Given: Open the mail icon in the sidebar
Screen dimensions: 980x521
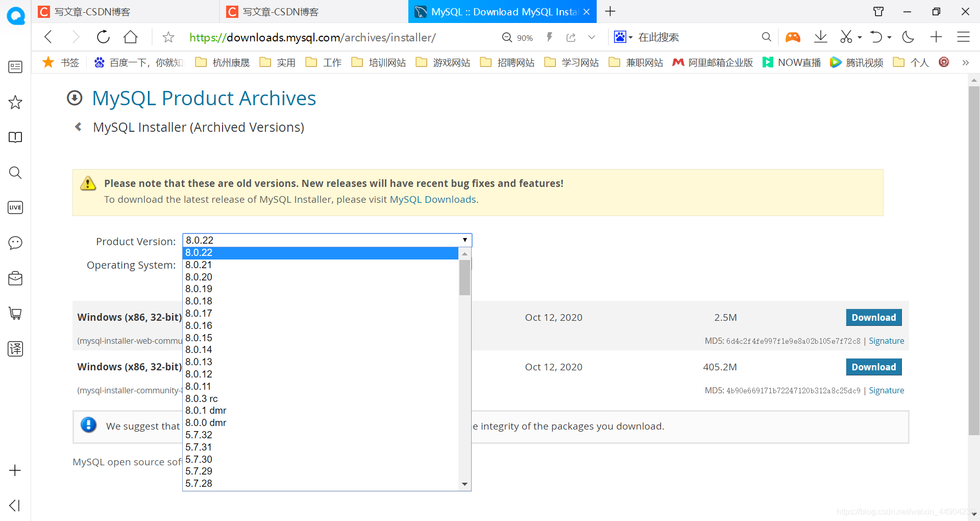Looking at the screenshot, I should click(x=15, y=278).
